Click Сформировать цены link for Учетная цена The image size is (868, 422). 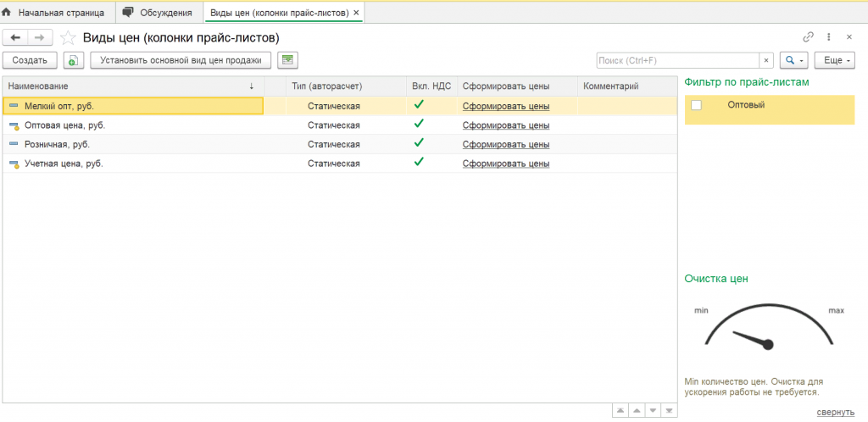506,164
